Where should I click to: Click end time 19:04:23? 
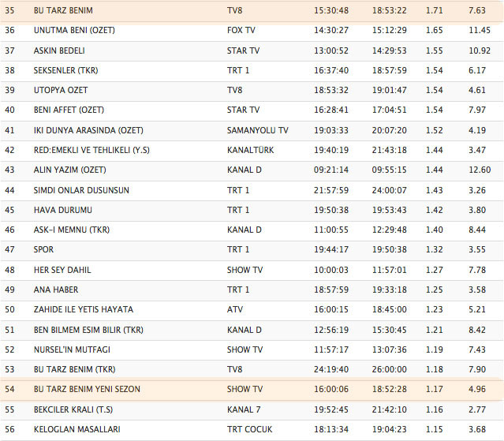coord(390,429)
